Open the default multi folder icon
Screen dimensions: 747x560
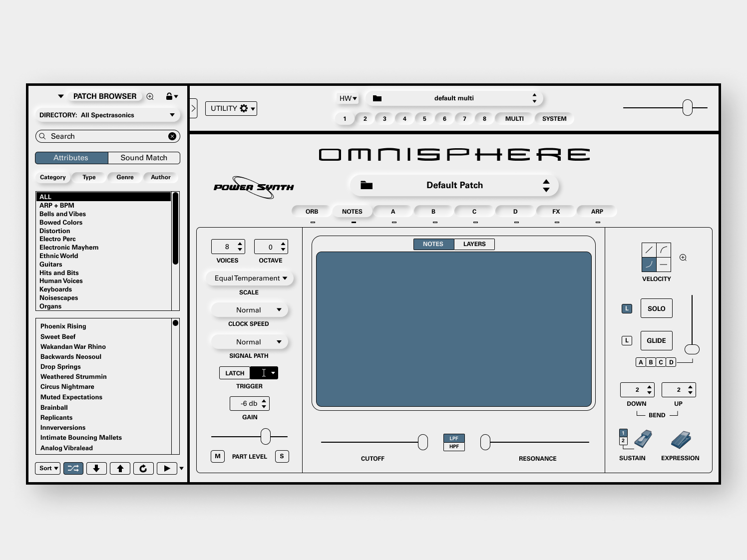click(x=377, y=98)
